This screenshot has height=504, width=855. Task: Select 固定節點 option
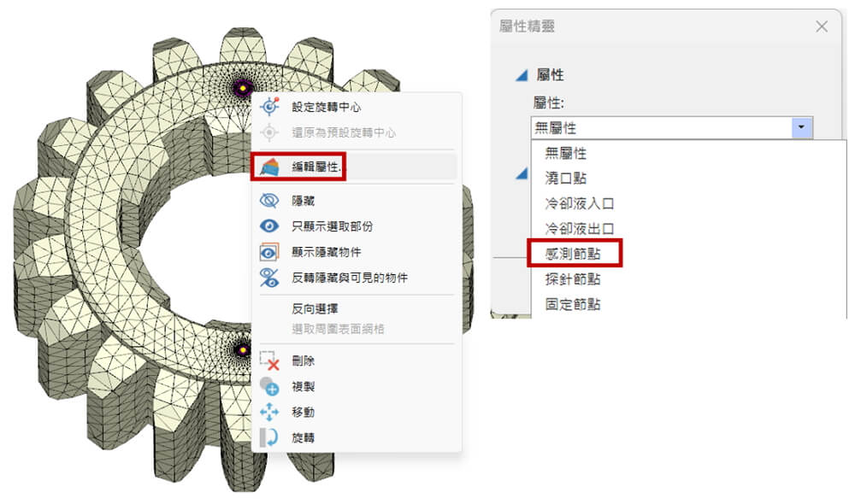pyautogui.click(x=573, y=304)
